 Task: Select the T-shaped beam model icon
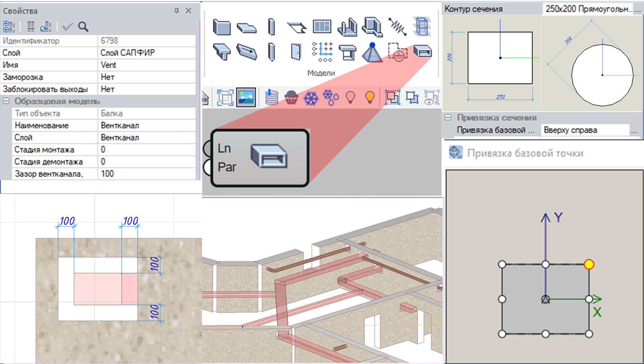(222, 52)
